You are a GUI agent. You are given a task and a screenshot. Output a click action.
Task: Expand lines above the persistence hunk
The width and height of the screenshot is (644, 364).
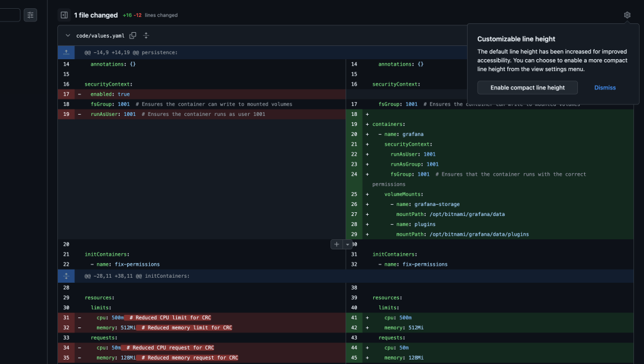[66, 53]
